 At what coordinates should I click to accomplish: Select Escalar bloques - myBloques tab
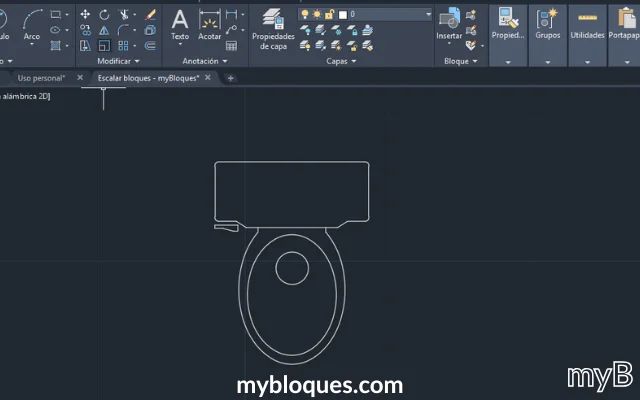[147, 78]
